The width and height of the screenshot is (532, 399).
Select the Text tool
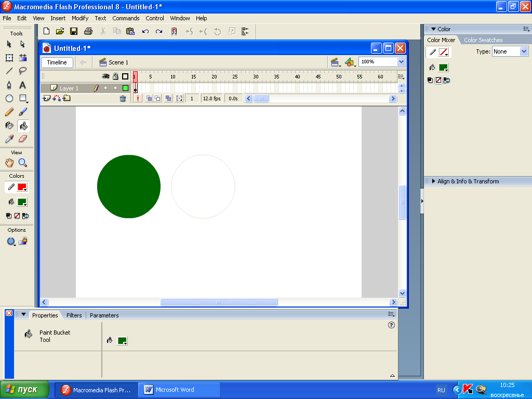(23, 85)
